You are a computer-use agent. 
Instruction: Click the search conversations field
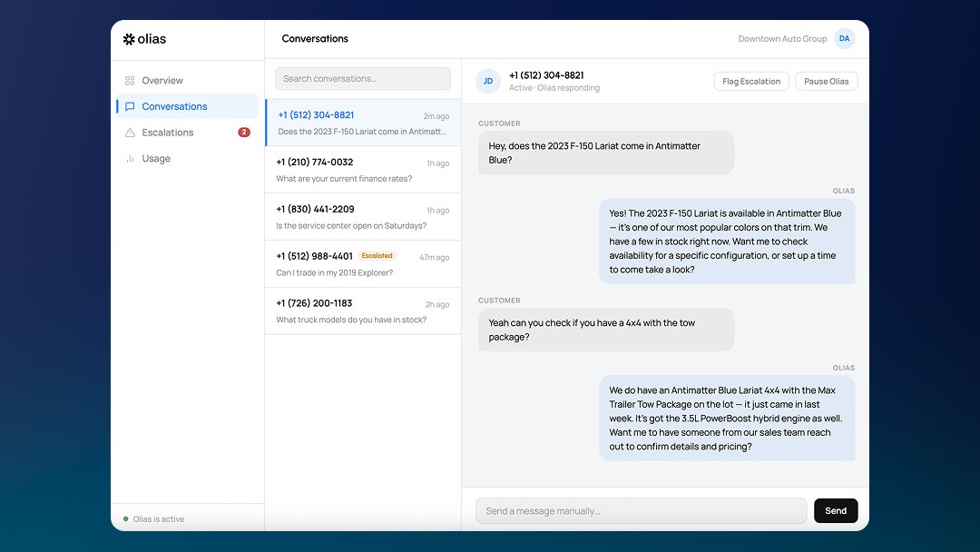[x=362, y=78]
